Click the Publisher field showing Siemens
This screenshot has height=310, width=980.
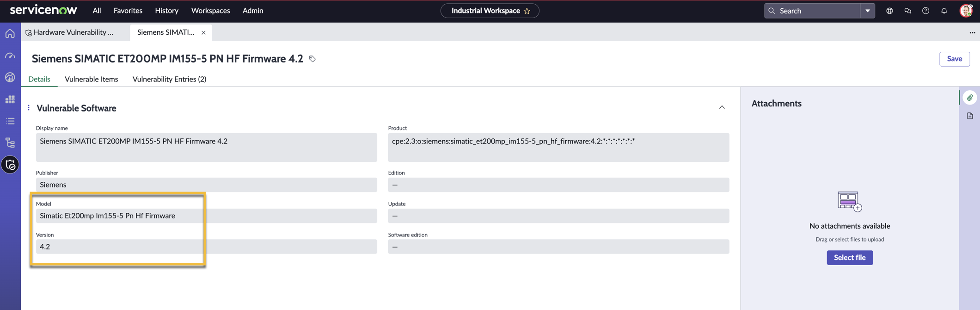(207, 185)
